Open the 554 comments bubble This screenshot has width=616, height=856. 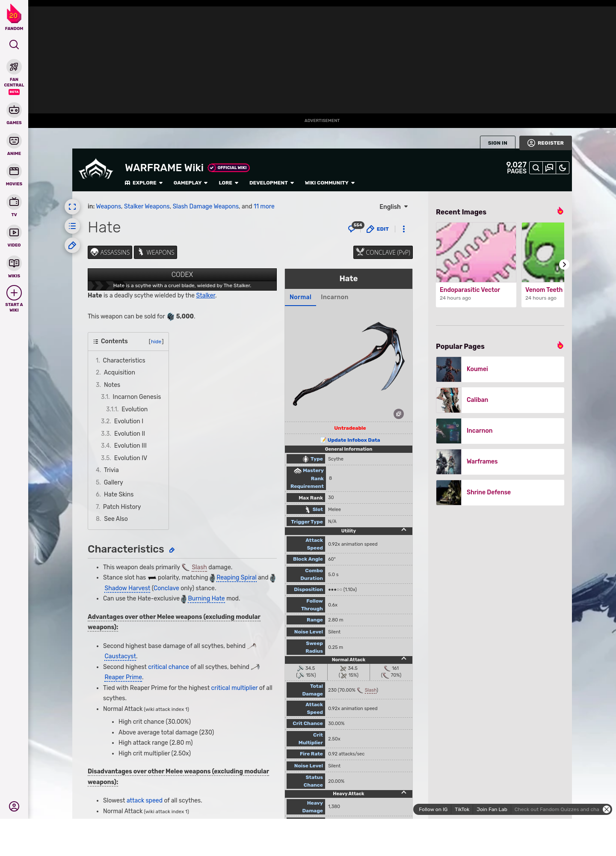355,227
